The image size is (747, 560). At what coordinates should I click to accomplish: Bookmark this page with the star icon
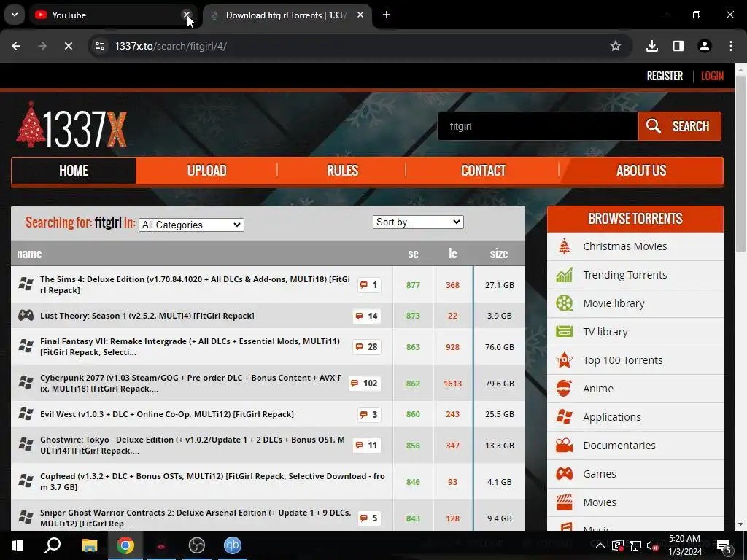pyautogui.click(x=616, y=46)
